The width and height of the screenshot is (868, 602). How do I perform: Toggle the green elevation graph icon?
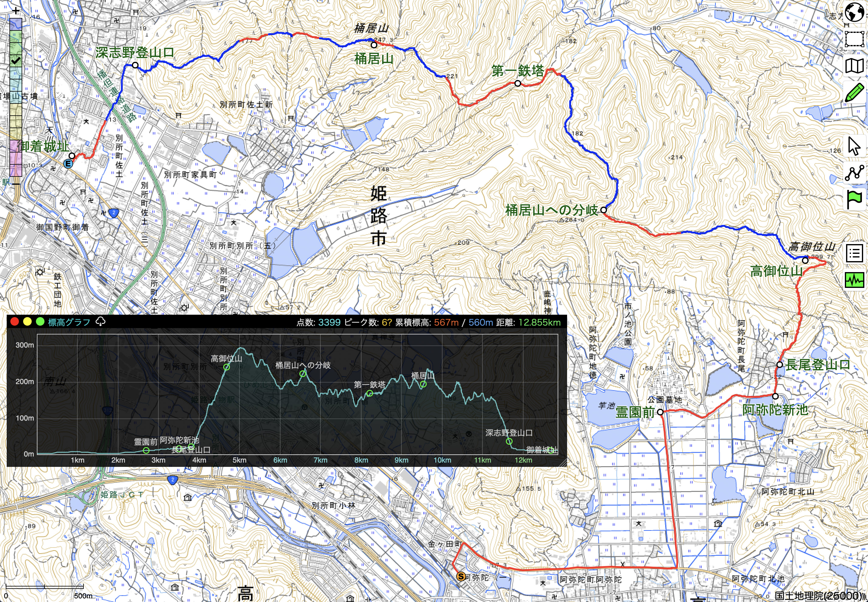pos(854,280)
